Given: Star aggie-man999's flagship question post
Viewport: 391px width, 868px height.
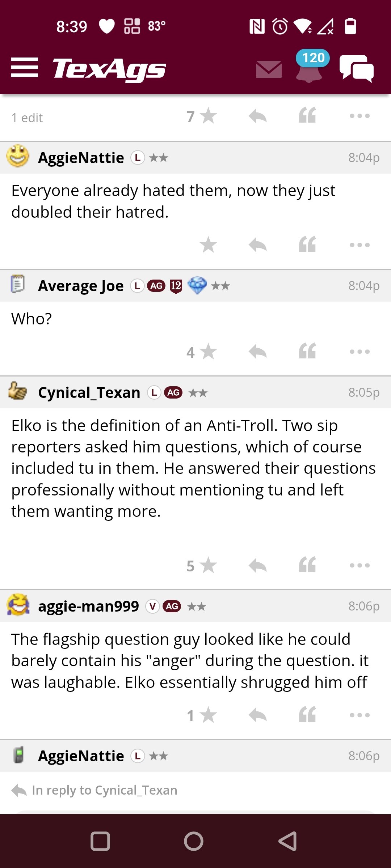Looking at the screenshot, I should click(x=202, y=715).
